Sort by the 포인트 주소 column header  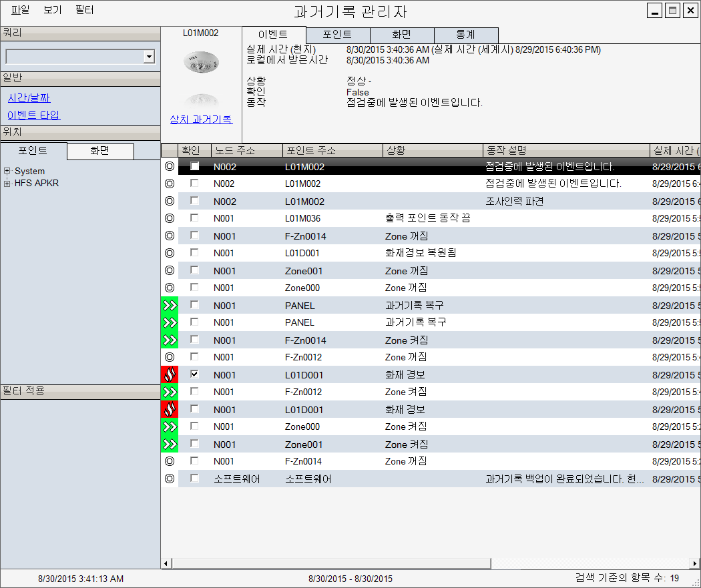tap(332, 150)
